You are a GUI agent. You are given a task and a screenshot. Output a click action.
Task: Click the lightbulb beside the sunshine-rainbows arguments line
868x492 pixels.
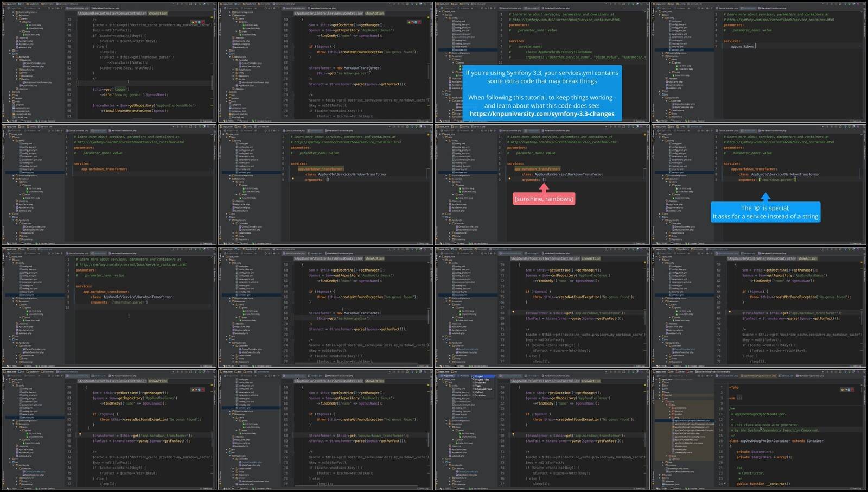(509, 179)
